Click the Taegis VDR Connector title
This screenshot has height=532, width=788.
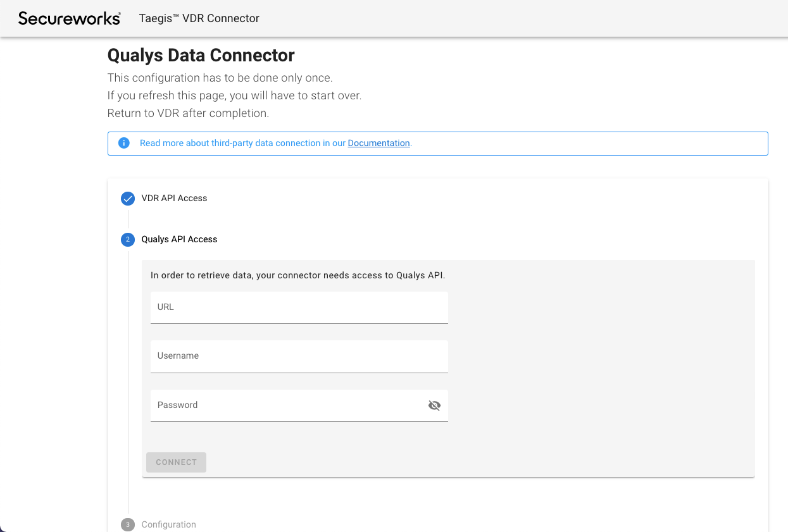point(199,18)
